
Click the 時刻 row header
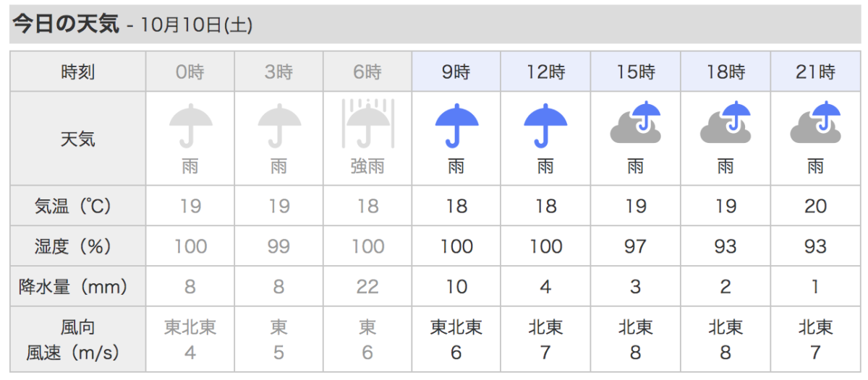(x=78, y=72)
